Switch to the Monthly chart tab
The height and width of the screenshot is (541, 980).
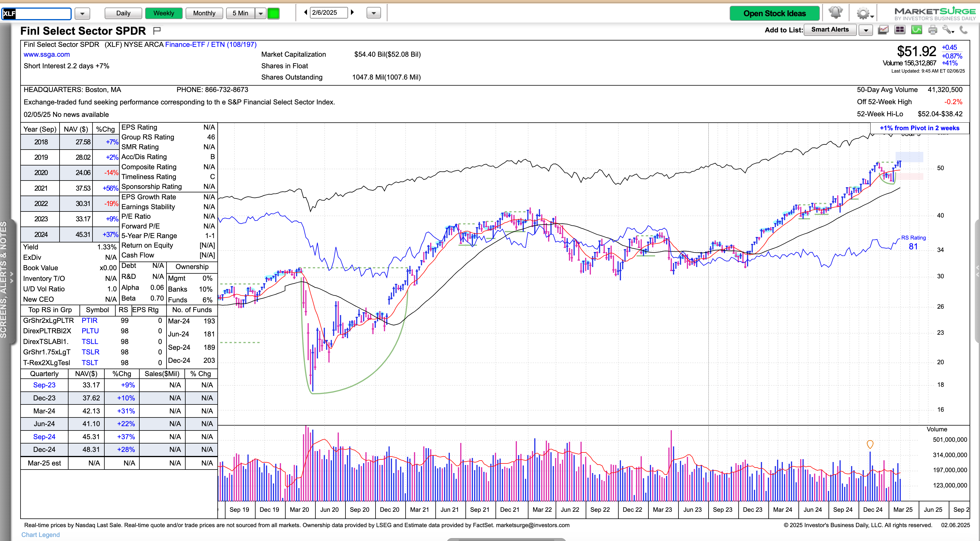point(204,13)
